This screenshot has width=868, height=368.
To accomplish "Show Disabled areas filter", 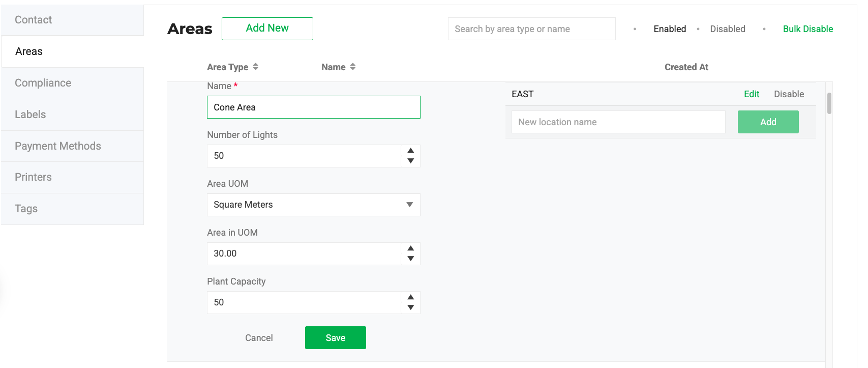I will [x=727, y=29].
